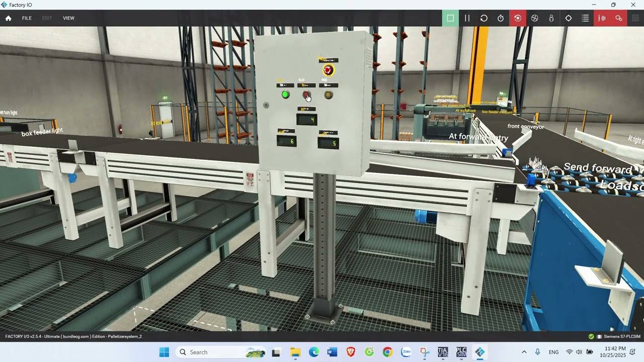The height and width of the screenshot is (362, 644).
Task: Click the 'box feeder light' tag label
Action: point(42,132)
